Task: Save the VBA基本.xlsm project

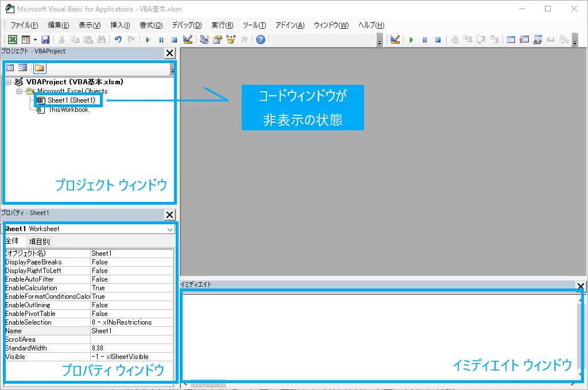Action: click(x=45, y=40)
